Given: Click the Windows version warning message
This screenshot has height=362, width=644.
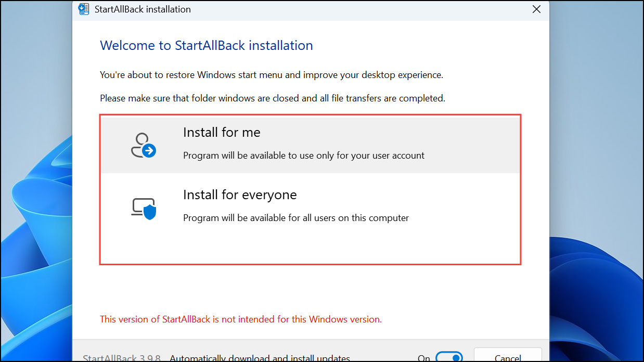Looking at the screenshot, I should click(x=241, y=319).
